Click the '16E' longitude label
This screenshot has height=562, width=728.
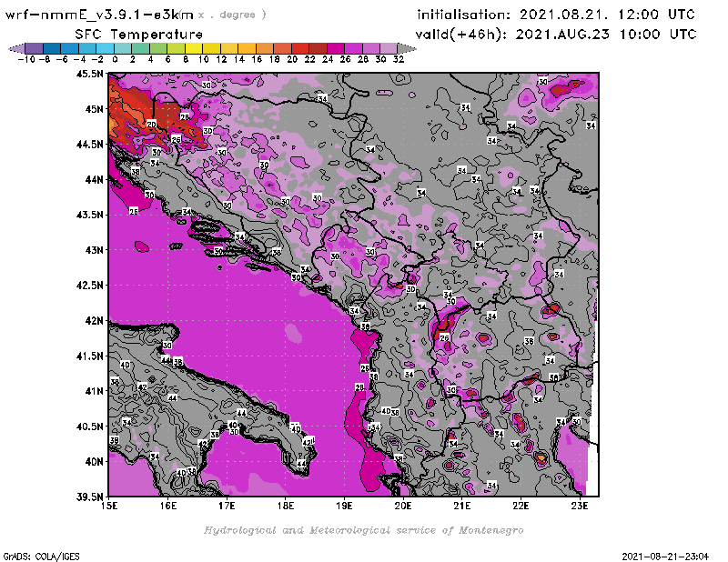(168, 506)
